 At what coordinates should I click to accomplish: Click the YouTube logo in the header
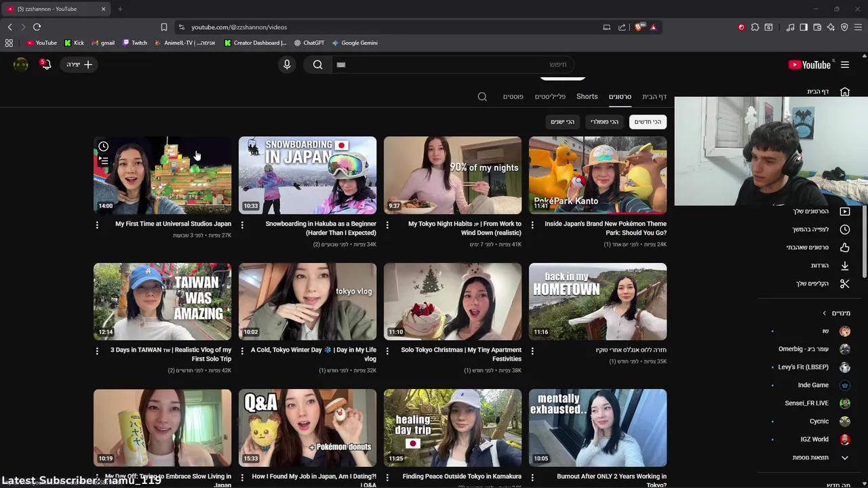pyautogui.click(x=810, y=64)
